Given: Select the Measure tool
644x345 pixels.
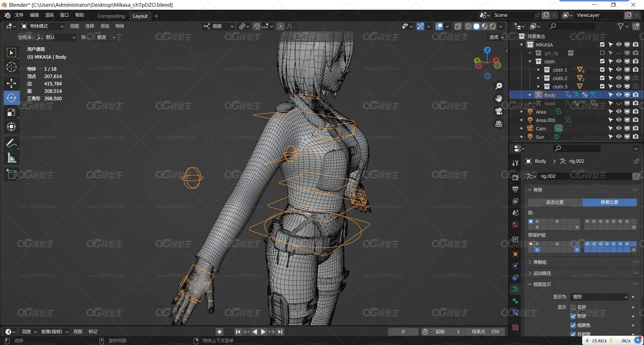Looking at the screenshot, I should click(11, 158).
